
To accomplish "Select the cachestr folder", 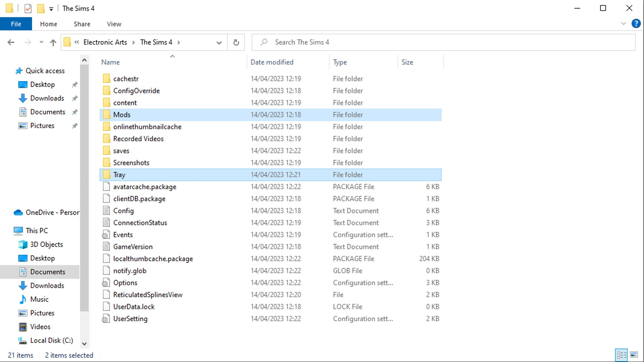I will pos(271,79).
